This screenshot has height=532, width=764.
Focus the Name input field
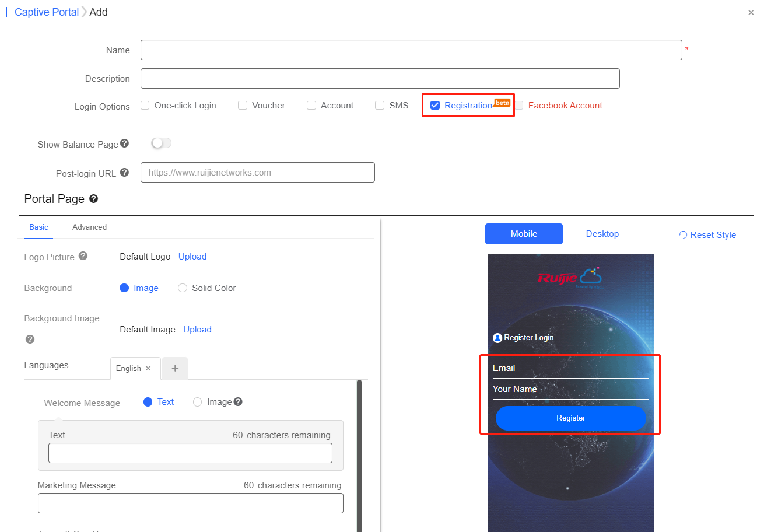(411, 50)
